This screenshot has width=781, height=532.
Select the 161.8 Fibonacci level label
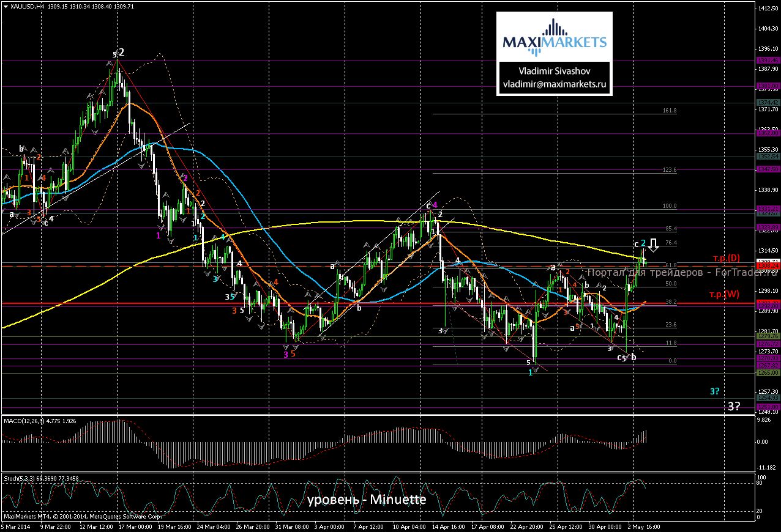(670, 111)
